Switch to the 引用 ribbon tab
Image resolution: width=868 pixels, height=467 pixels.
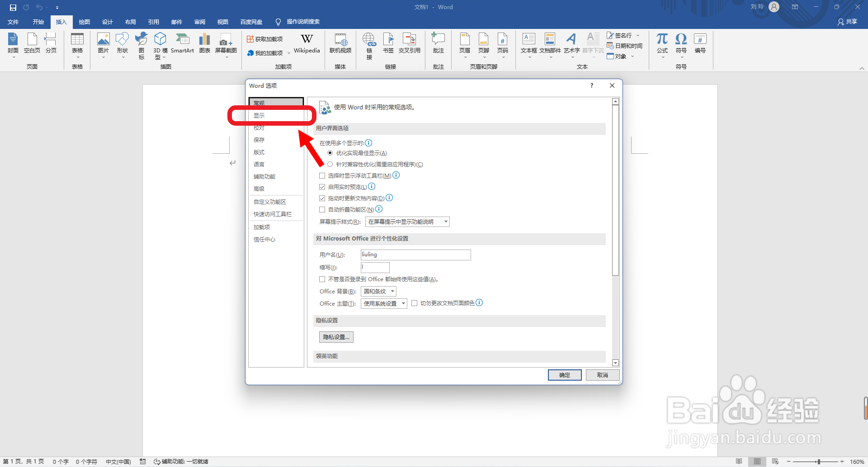[154, 22]
